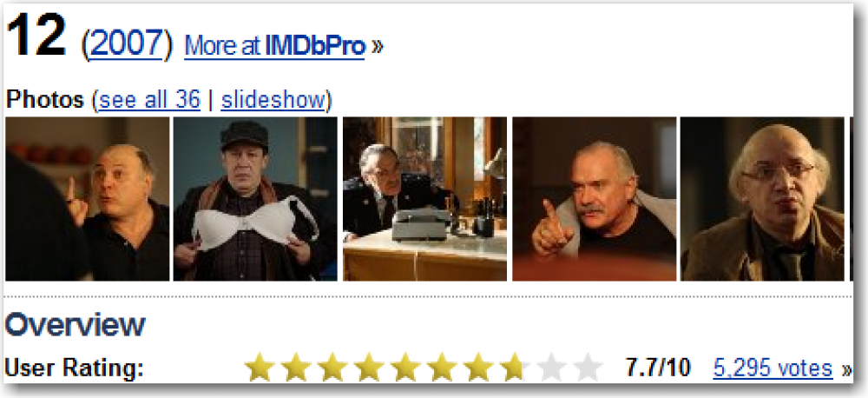Image resolution: width=868 pixels, height=398 pixels.
Task: Click the ninth gray rating star
Action: coord(551,367)
